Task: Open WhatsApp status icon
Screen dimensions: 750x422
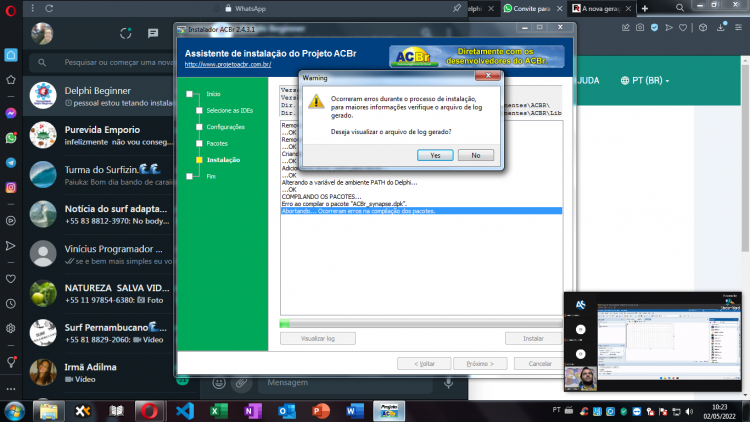Action: click(126, 33)
